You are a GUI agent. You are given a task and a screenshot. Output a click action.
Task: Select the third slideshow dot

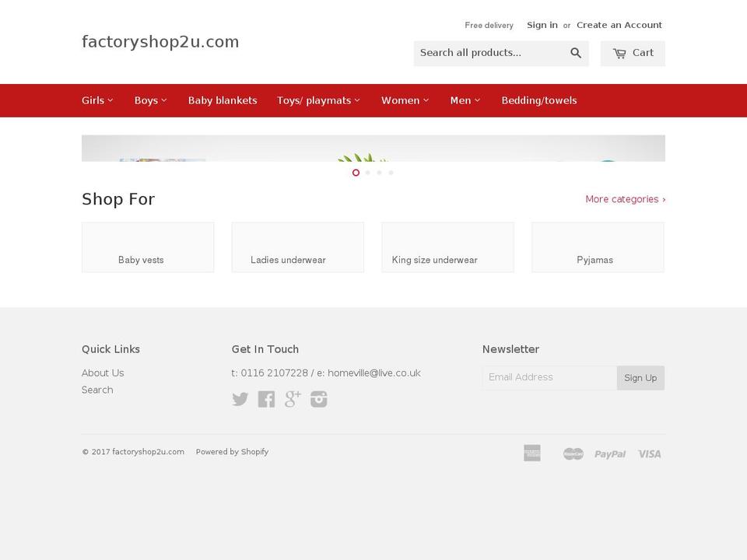pyautogui.click(x=379, y=173)
